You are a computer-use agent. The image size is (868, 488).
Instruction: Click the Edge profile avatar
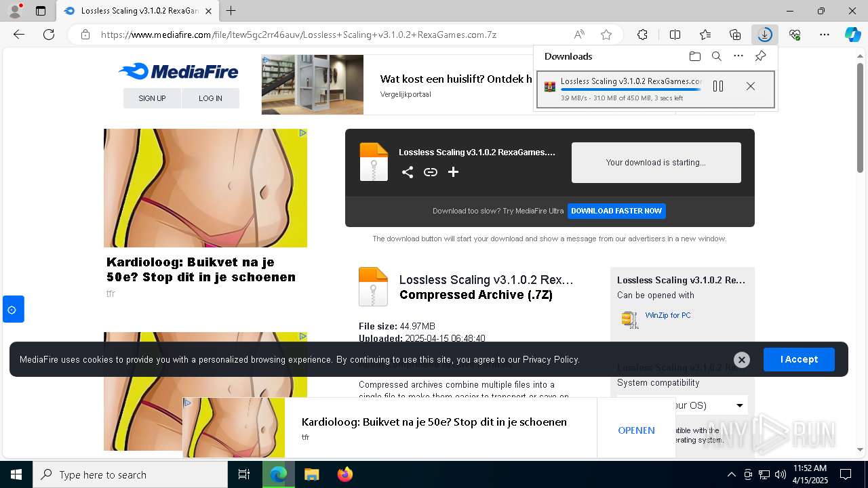pyautogui.click(x=15, y=10)
